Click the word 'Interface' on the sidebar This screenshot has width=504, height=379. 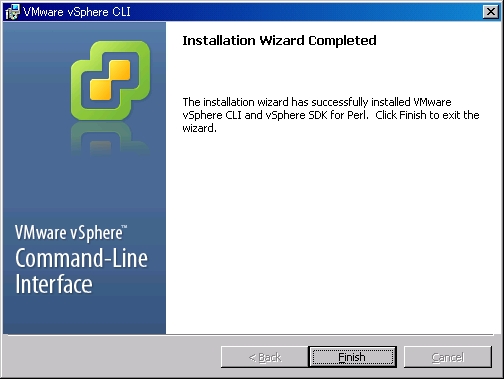[x=54, y=284]
